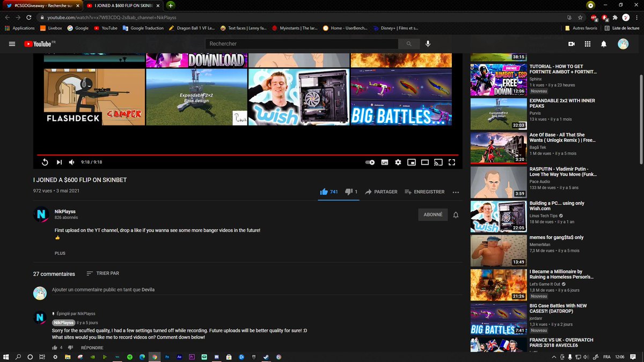Switch to the #CSGOGiveaway Twitter tab
644x362 pixels.
tap(42, 5)
